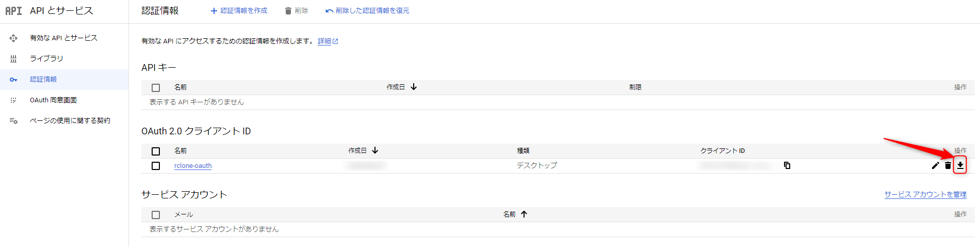Viewport: 980px width, 247px height.
Task: Click the ライブラリ sidebar icon
Action: pyautogui.click(x=13, y=59)
